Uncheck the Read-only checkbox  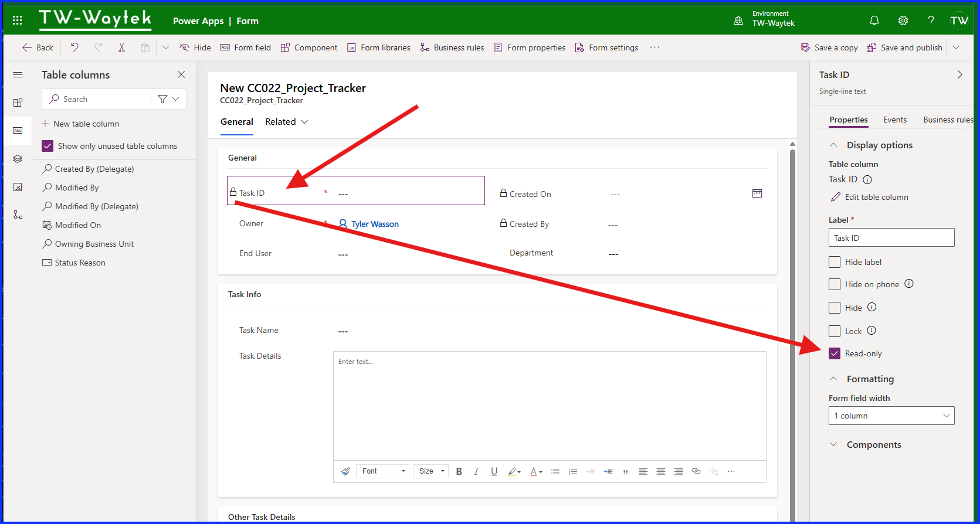pyautogui.click(x=835, y=353)
